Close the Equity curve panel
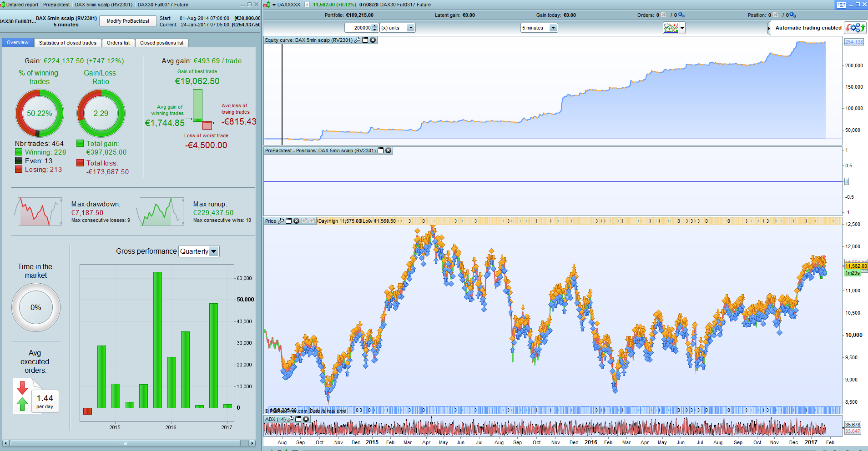Viewport: 868px width, 451px height. point(373,40)
